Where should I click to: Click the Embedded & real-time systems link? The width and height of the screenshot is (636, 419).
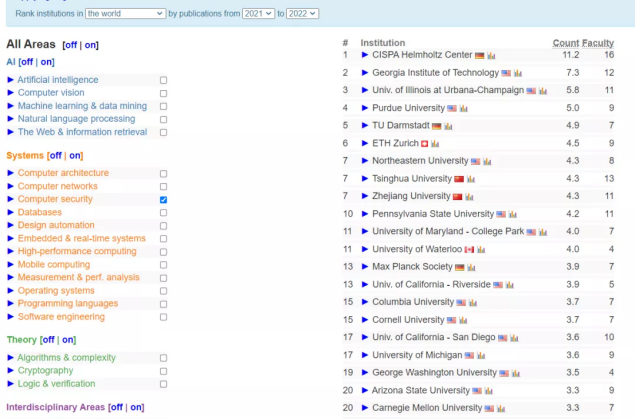coord(82,238)
